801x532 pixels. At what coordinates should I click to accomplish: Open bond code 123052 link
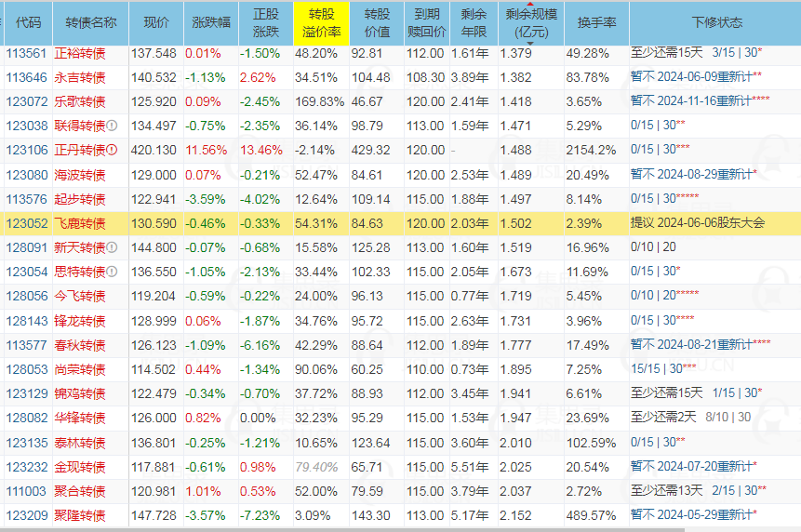[26, 223]
